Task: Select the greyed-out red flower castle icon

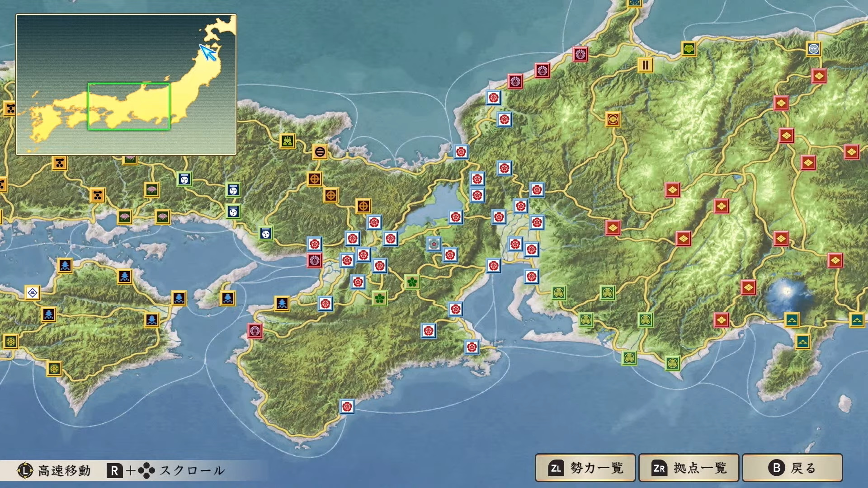Action: [x=434, y=244]
